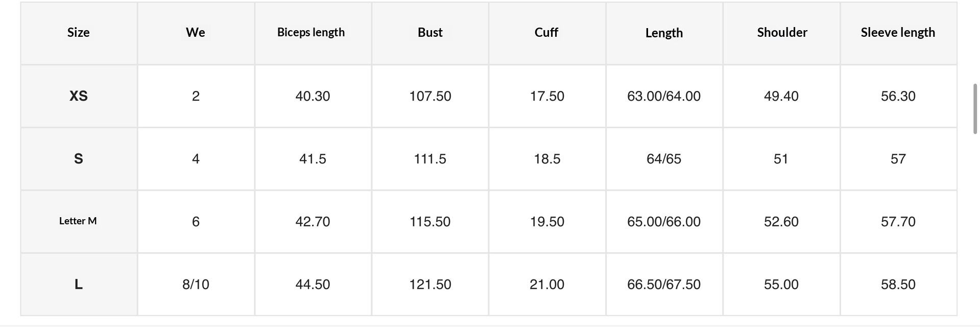This screenshot has height=327, width=980.
Task: Click the Length column header
Action: point(664,33)
